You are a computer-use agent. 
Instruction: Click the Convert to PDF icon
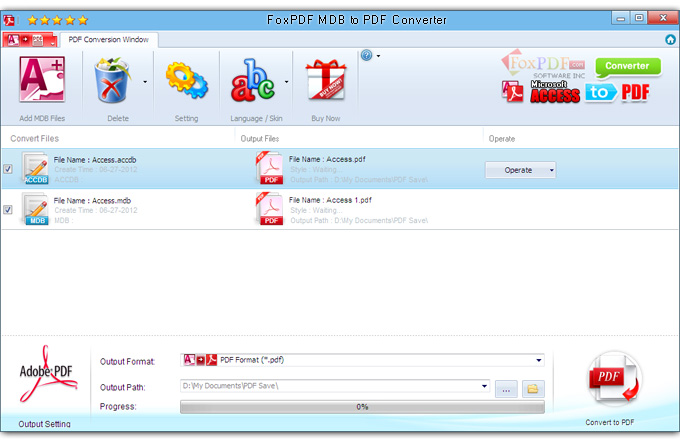[615, 379]
